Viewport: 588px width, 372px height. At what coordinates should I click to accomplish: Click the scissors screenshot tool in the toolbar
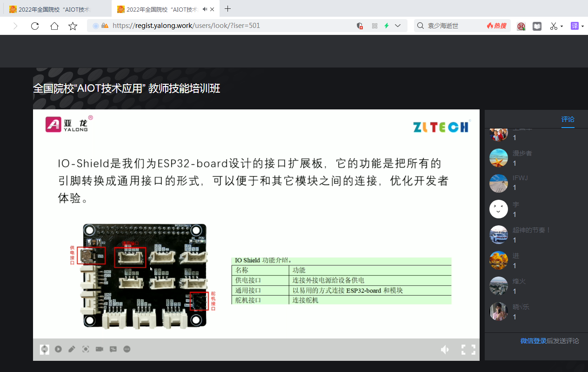click(553, 26)
